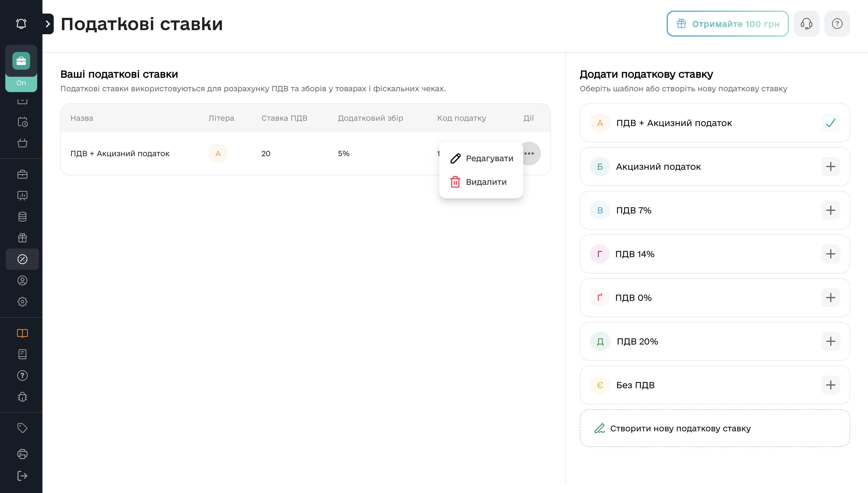Open the three-dots actions menu
The height and width of the screenshot is (493, 868).
point(529,154)
